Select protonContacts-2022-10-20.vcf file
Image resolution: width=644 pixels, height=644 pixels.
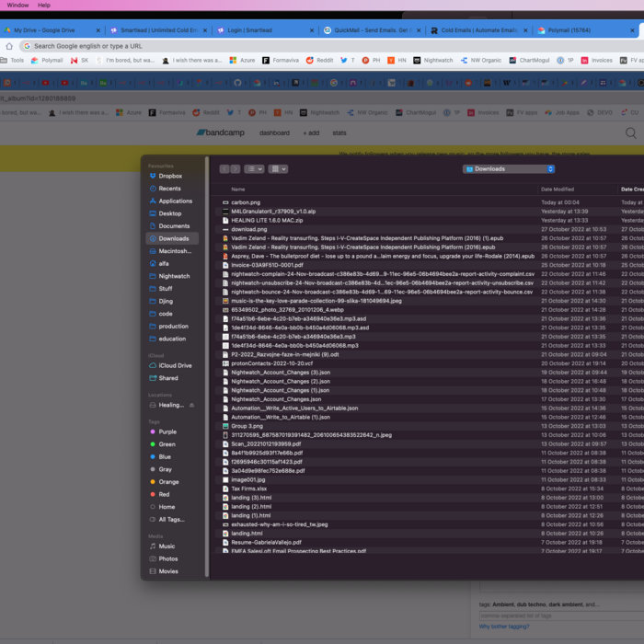click(x=271, y=363)
